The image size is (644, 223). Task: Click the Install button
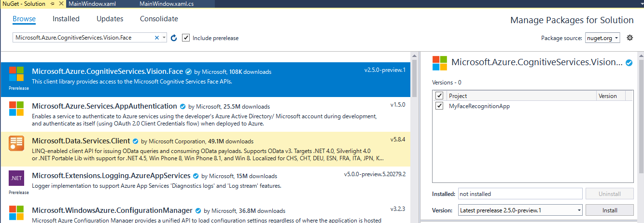[x=609, y=210]
